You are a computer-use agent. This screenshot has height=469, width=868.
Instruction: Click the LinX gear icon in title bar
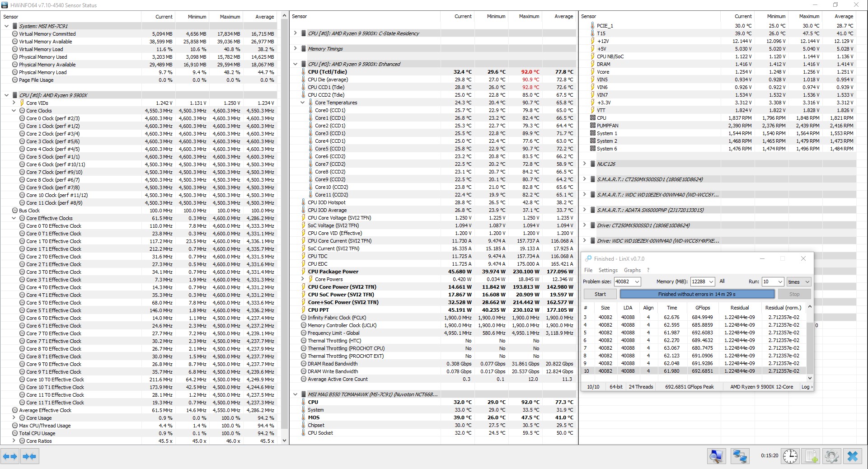click(588, 258)
